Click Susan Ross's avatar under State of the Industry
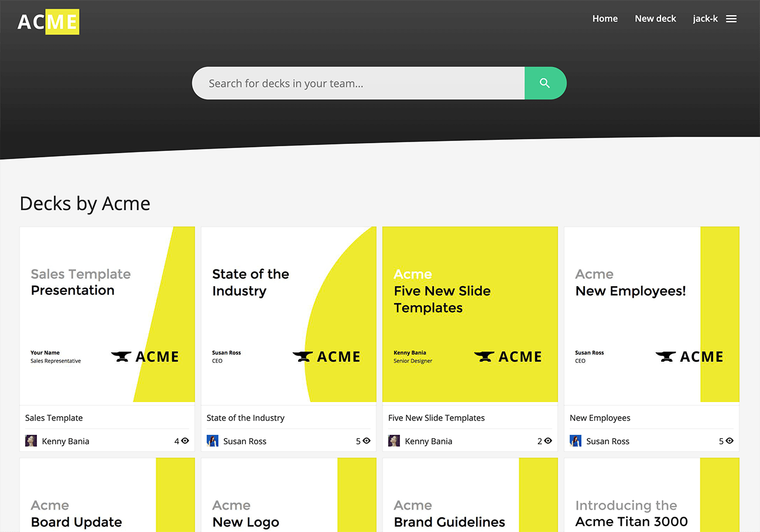This screenshot has width=760, height=532. click(213, 441)
